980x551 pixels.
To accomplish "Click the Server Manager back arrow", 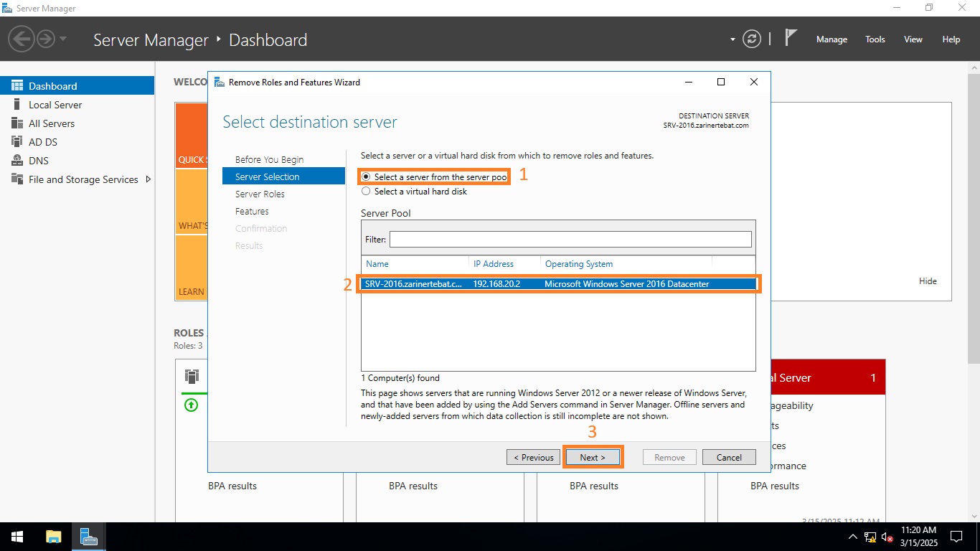I will click(22, 38).
